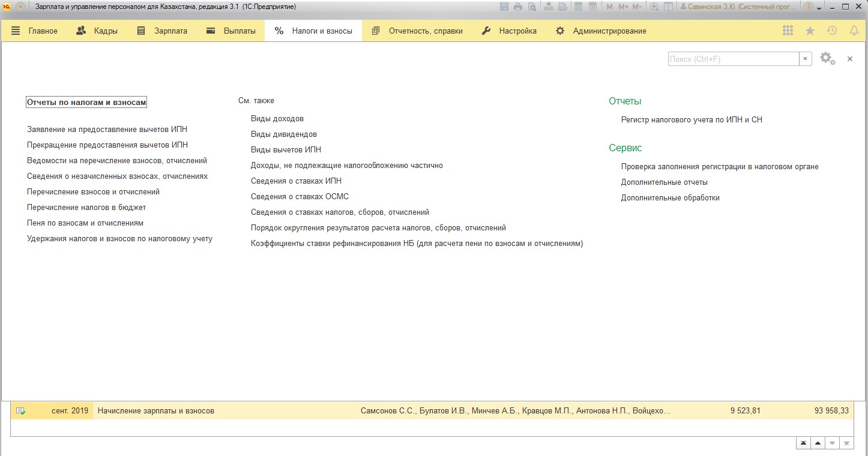Clear the search field with its X

pyautogui.click(x=805, y=59)
